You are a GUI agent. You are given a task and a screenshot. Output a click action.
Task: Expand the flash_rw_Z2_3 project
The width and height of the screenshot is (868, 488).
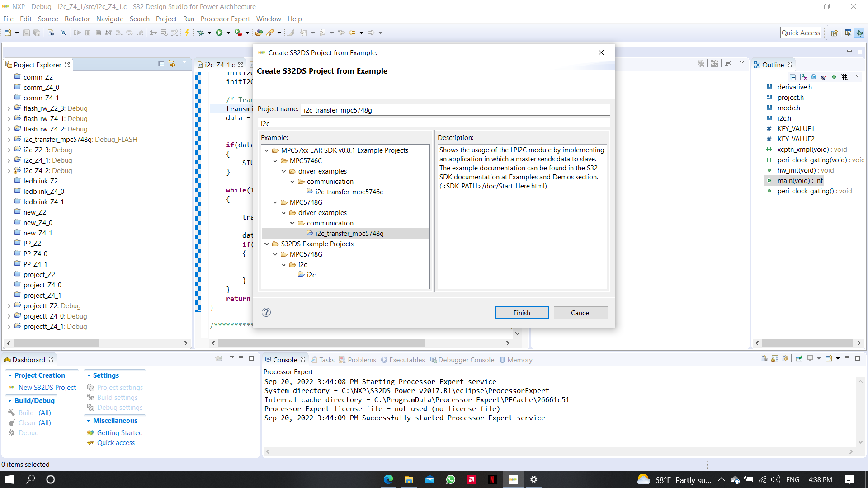[9, 108]
